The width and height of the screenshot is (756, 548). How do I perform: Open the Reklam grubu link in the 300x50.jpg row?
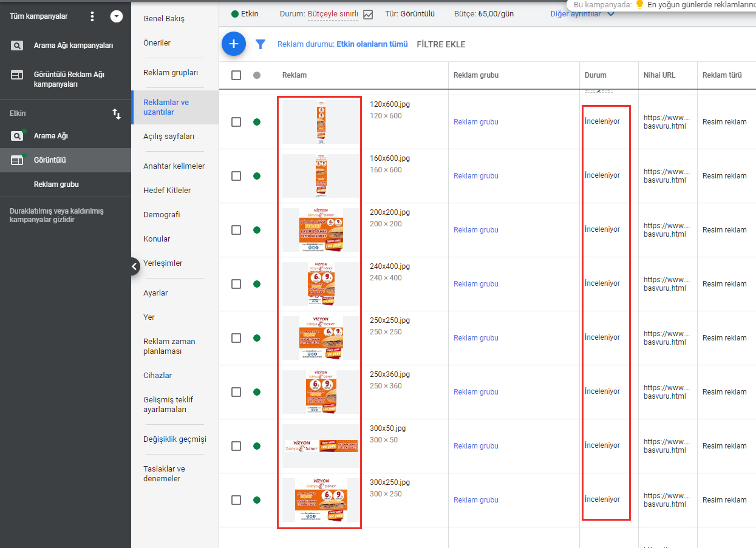(476, 446)
